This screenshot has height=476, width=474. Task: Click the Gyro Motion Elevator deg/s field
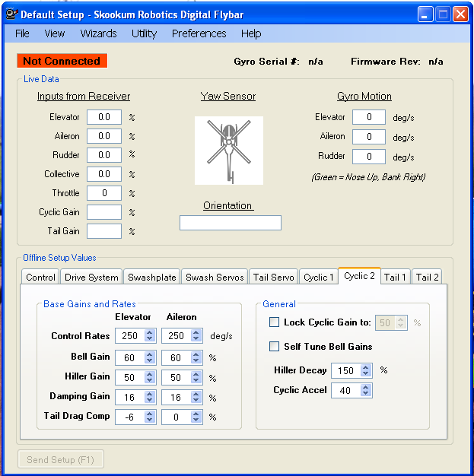click(x=369, y=117)
